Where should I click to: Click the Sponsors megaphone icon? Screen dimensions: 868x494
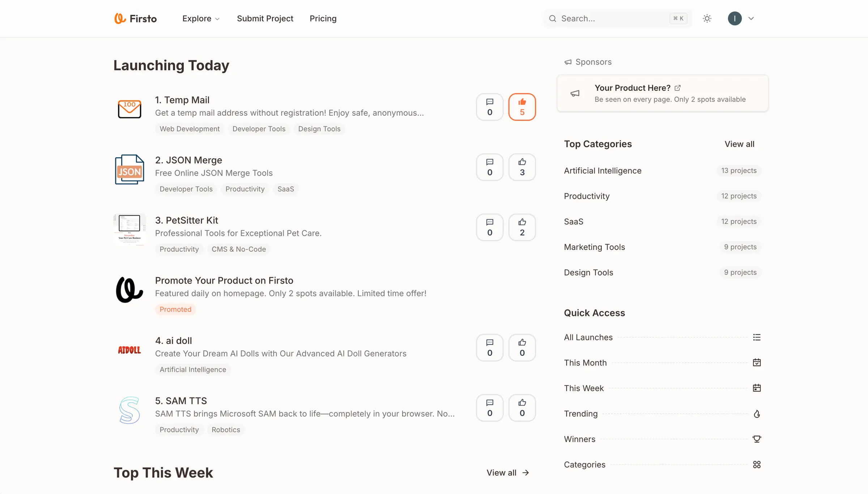(567, 62)
